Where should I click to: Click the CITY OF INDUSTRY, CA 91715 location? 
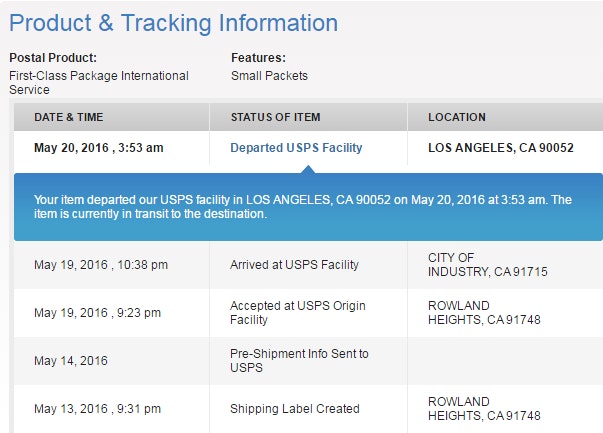click(487, 265)
